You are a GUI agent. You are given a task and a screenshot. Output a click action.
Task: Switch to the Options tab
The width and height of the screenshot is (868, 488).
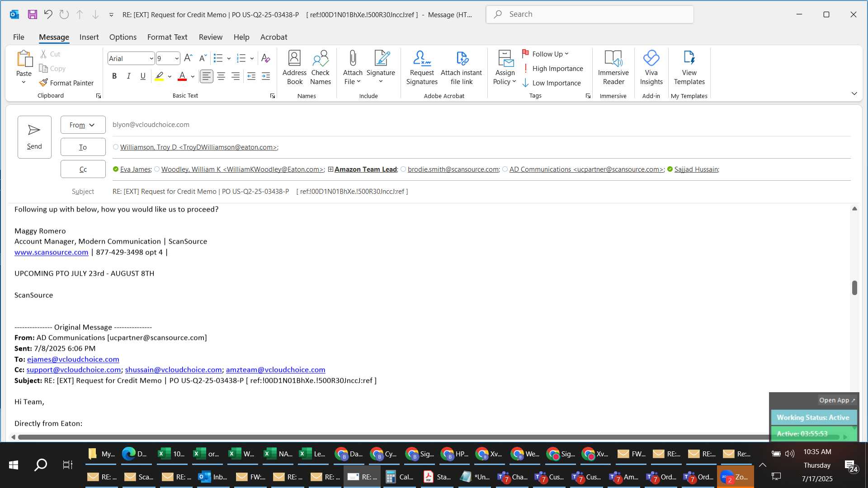[x=123, y=37]
